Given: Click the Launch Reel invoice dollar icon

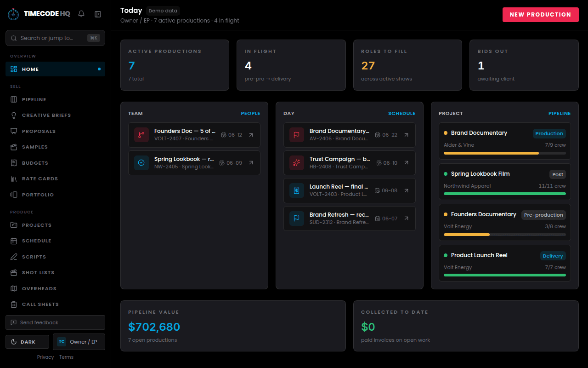Looking at the screenshot, I should (x=297, y=190).
